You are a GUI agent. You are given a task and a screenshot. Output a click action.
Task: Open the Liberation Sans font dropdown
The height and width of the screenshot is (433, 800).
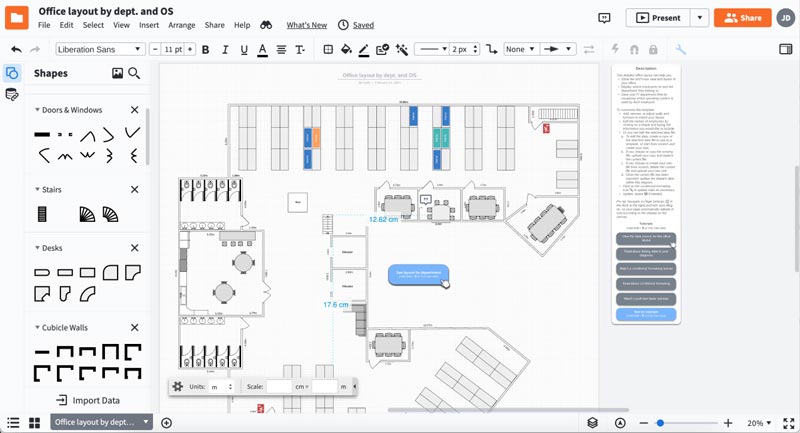[99, 49]
